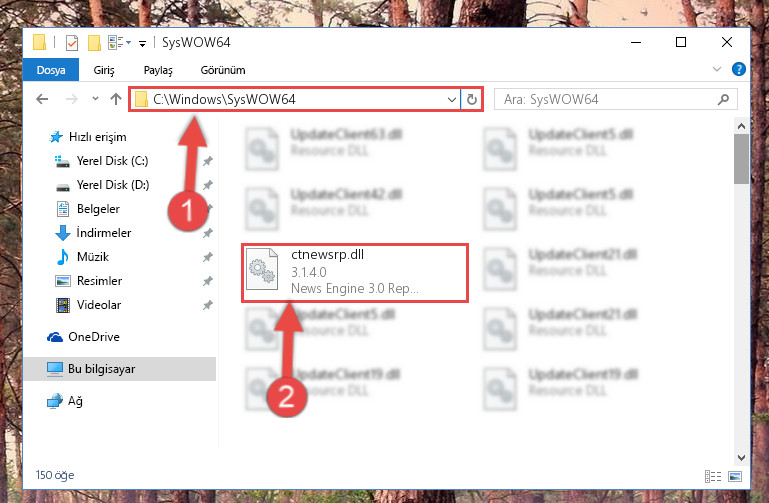
Task: Open the Help question mark icon
Action: coord(739,69)
